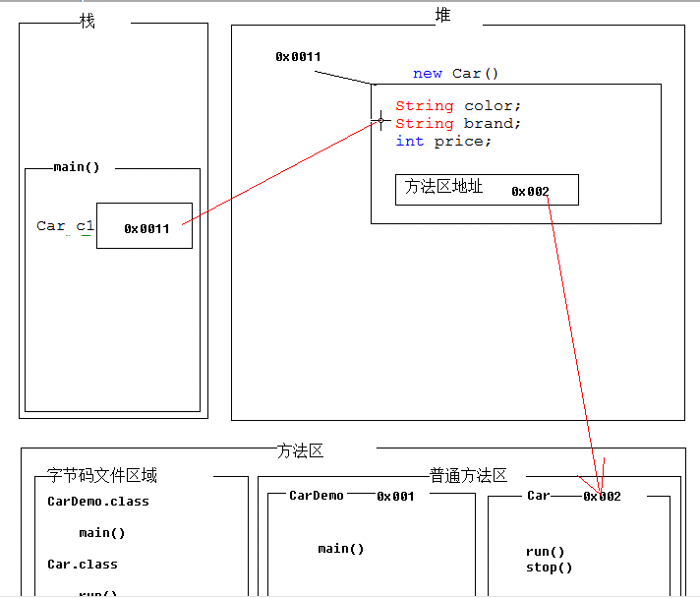Screen dimensions: 700x598
Task: Select the 方法区 section title
Action: tap(300, 451)
